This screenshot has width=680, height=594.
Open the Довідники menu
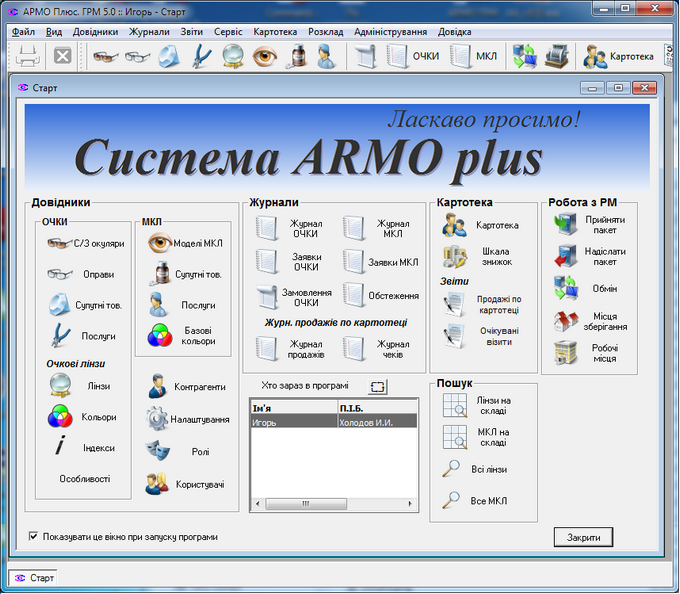click(x=95, y=31)
